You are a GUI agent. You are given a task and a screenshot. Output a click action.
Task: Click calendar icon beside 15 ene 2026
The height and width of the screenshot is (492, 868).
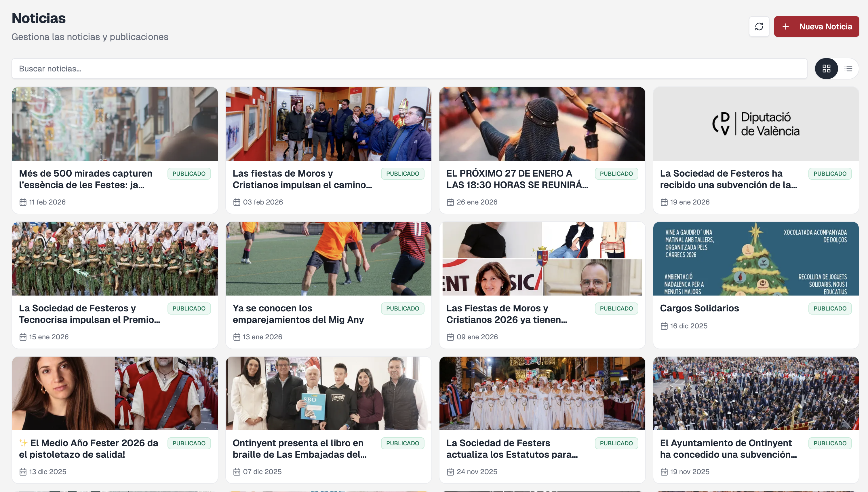(x=23, y=337)
